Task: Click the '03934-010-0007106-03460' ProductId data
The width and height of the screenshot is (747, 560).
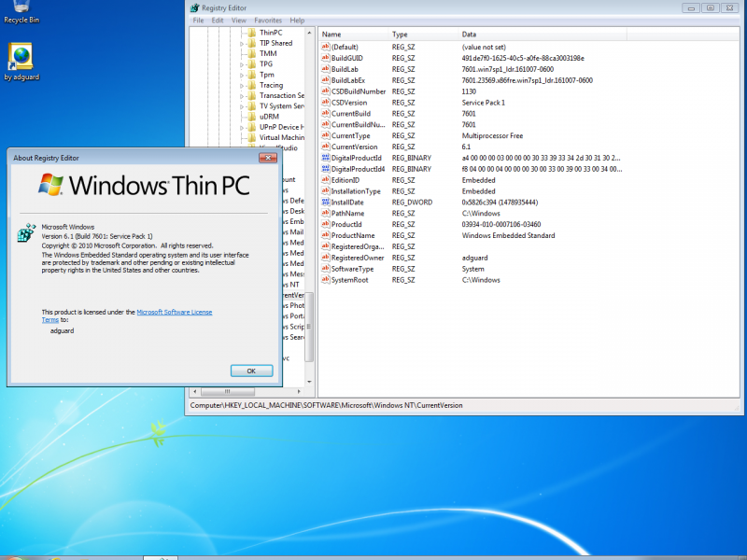Action: coord(501,224)
